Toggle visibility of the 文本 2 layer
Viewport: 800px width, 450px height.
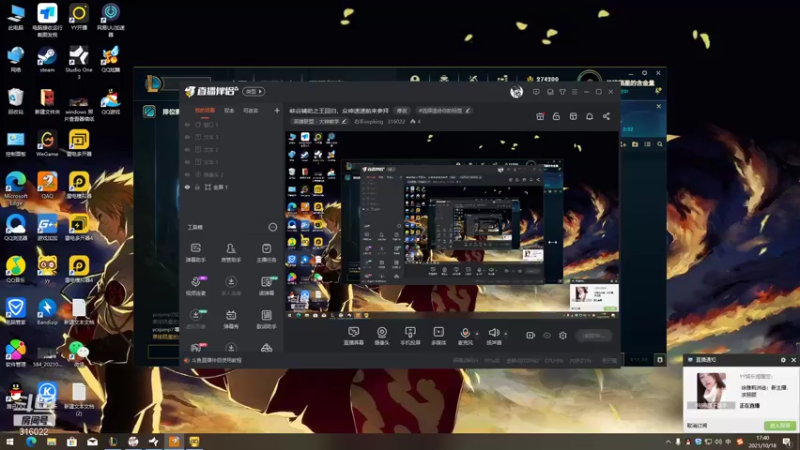click(187, 149)
